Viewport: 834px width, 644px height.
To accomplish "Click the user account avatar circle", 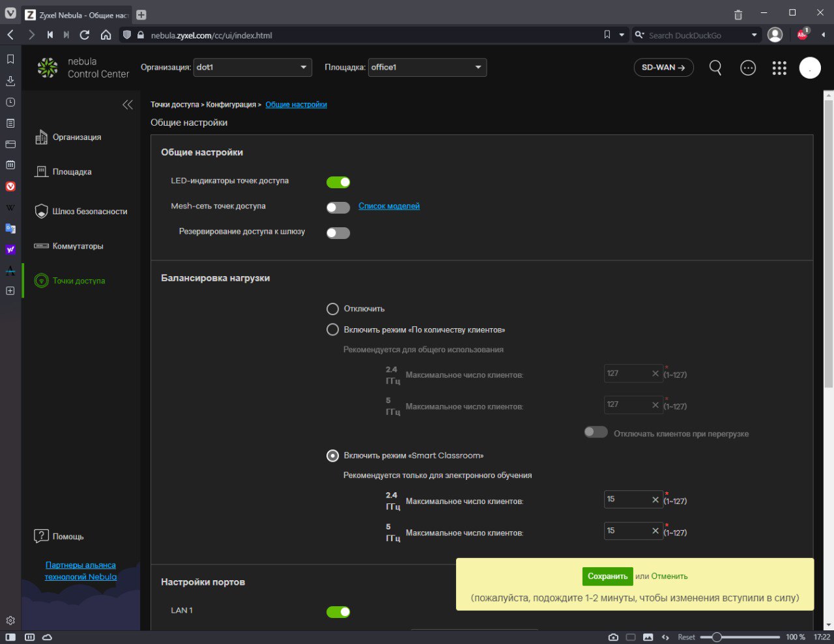I will pos(809,68).
